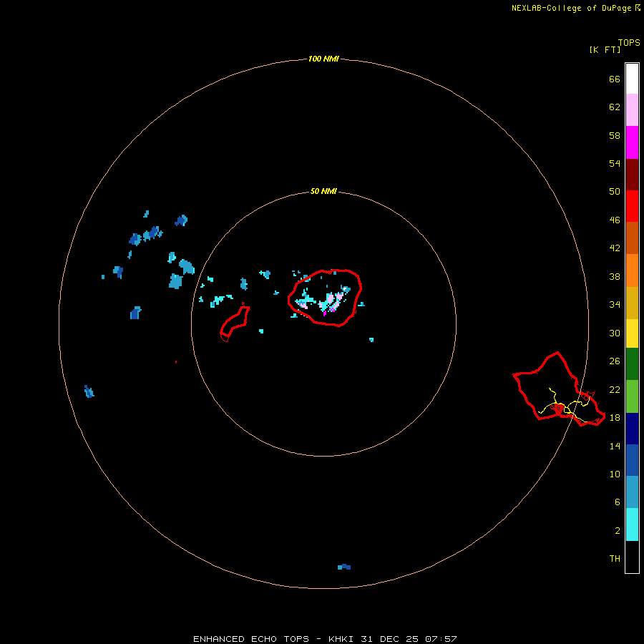The height and width of the screenshot is (644, 644).
Task: Click the white 66 K FT color swatch
Action: (632, 79)
